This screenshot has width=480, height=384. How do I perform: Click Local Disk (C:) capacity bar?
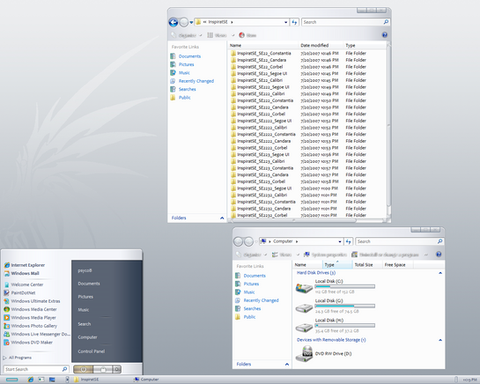click(345, 286)
